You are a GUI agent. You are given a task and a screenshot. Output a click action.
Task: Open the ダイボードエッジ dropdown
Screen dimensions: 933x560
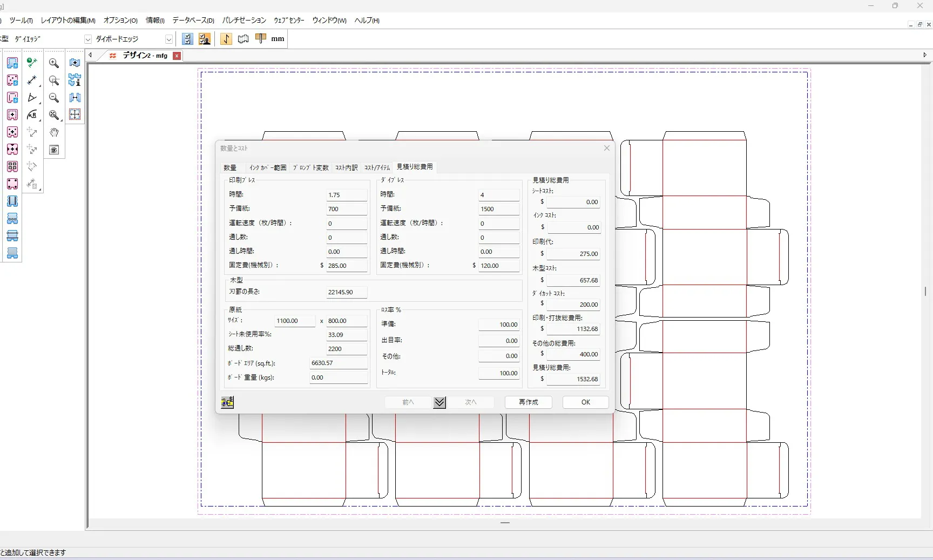[x=168, y=39]
